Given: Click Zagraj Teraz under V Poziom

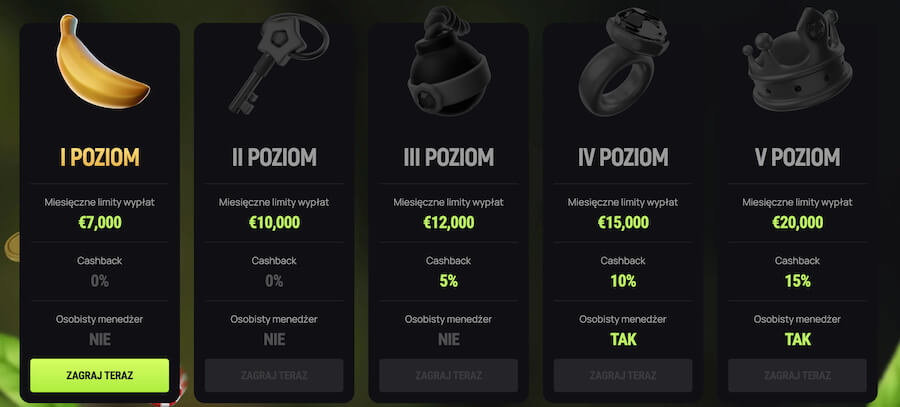Looking at the screenshot, I should pos(797,375).
